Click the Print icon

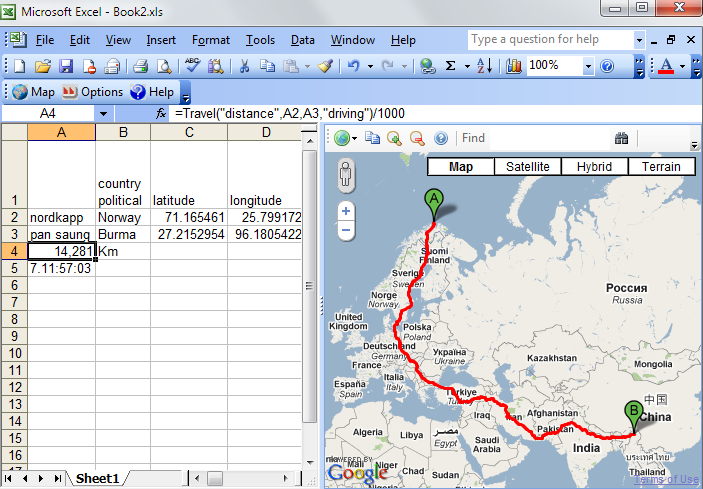(x=112, y=66)
